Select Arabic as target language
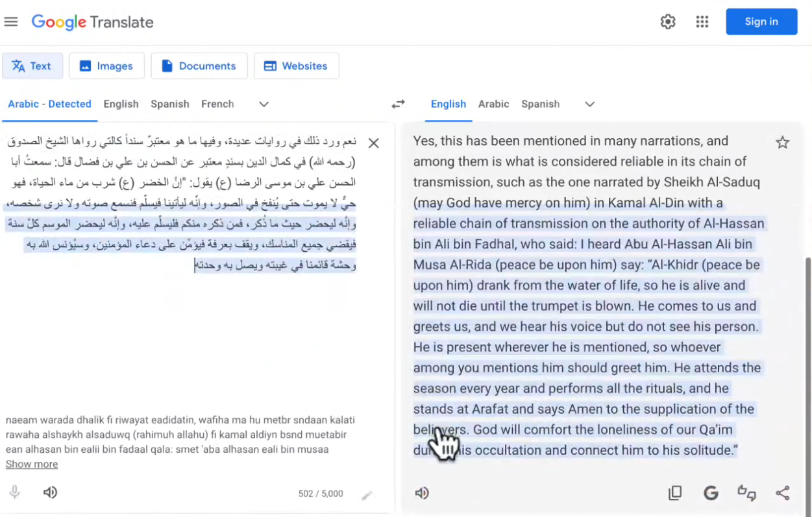The width and height of the screenshot is (812, 517). click(x=494, y=104)
